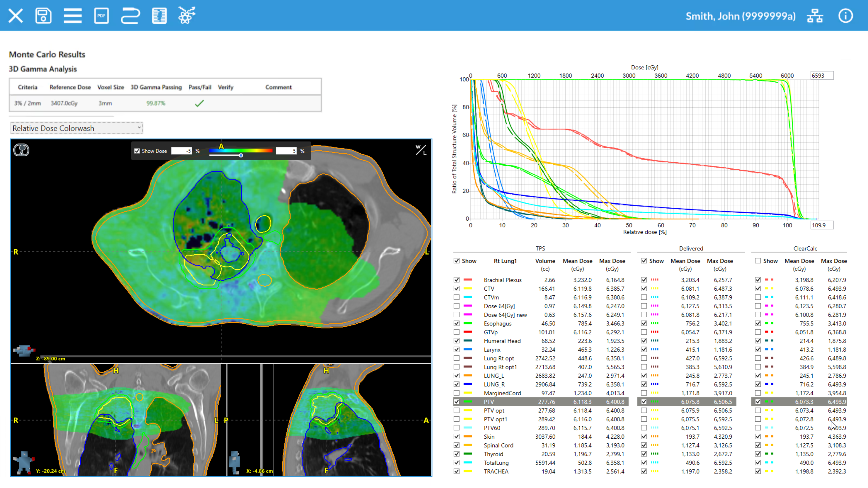Viewport: 868px width, 488px height.
Task: Open the hamburger menu icon
Action: 73,16
